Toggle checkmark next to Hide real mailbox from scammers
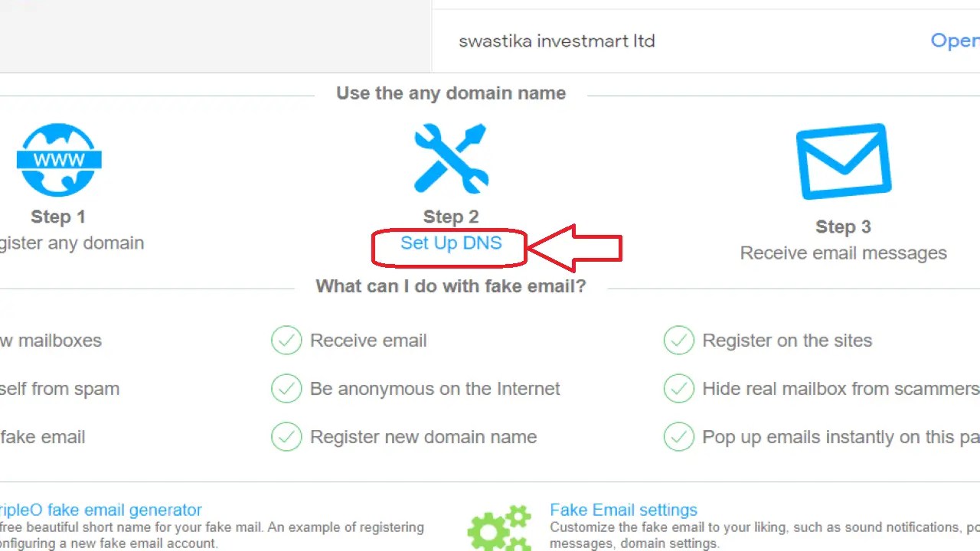980x551 pixels. click(x=678, y=389)
